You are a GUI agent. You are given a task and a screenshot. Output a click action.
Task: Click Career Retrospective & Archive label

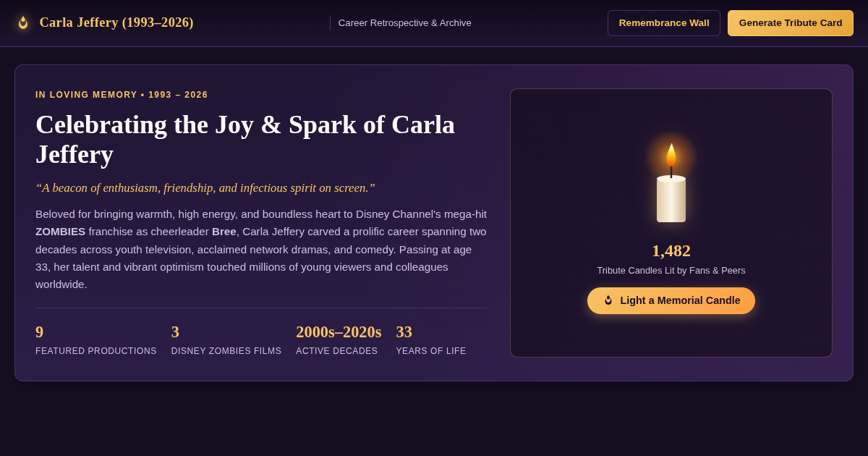(405, 23)
